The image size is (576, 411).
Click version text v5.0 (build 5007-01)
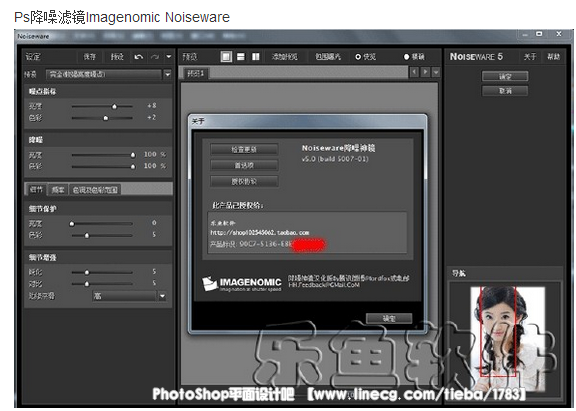(x=335, y=159)
